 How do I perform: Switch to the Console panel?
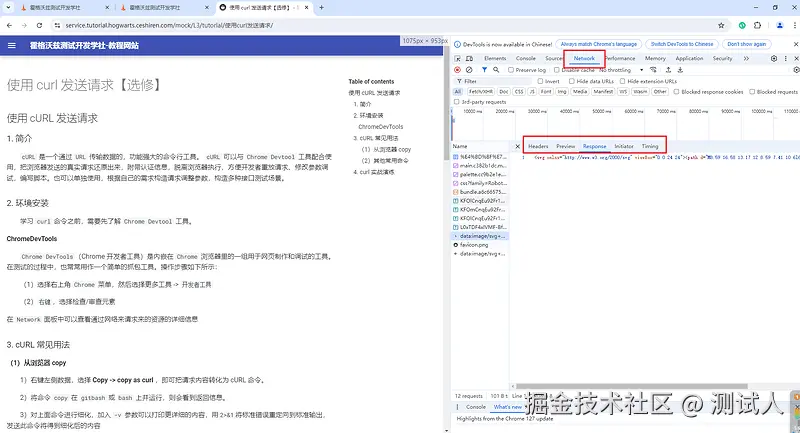coord(526,59)
